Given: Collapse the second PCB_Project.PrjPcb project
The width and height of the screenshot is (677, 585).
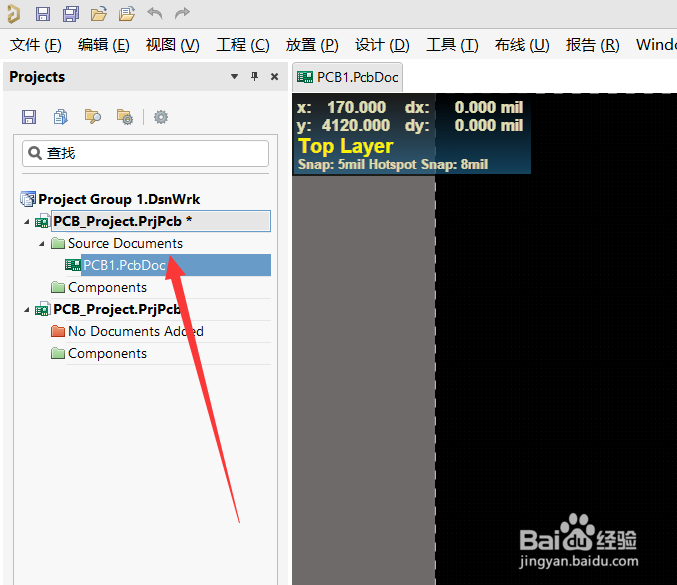Looking at the screenshot, I should 27,310.
